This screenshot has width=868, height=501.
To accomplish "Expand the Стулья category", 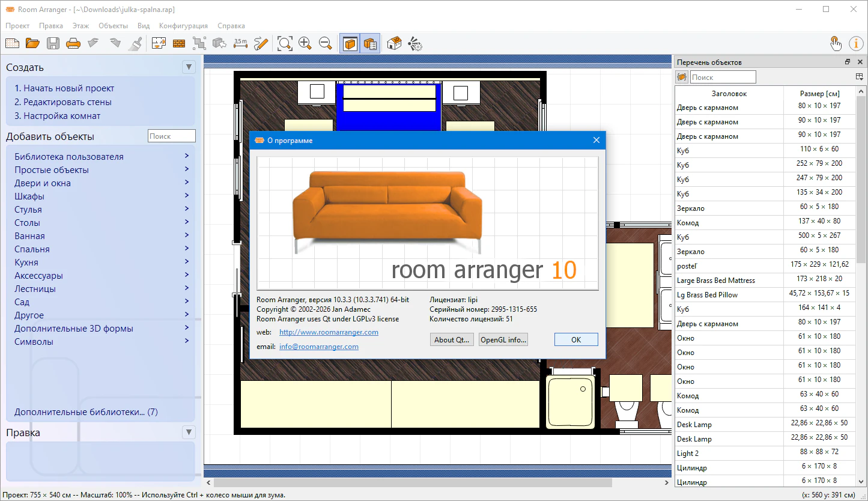I will (102, 210).
